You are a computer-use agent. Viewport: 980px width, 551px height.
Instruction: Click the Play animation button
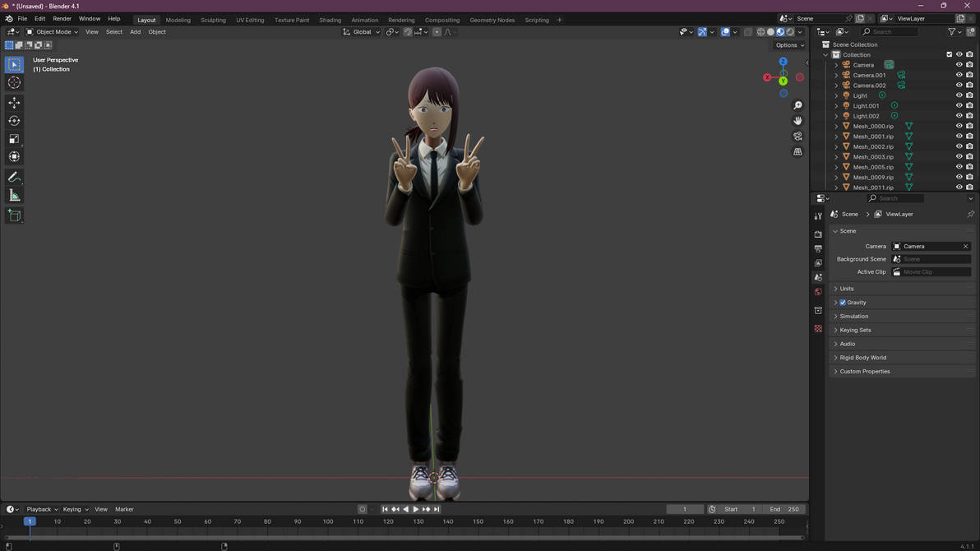click(x=416, y=509)
